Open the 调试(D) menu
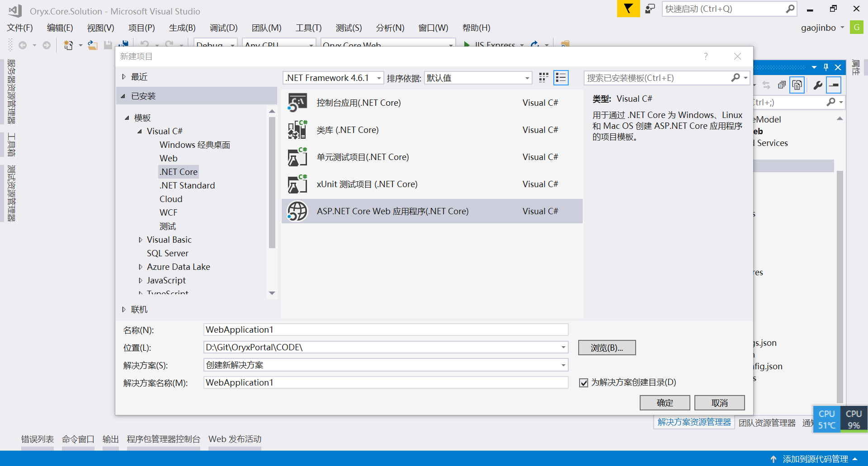 [223, 28]
